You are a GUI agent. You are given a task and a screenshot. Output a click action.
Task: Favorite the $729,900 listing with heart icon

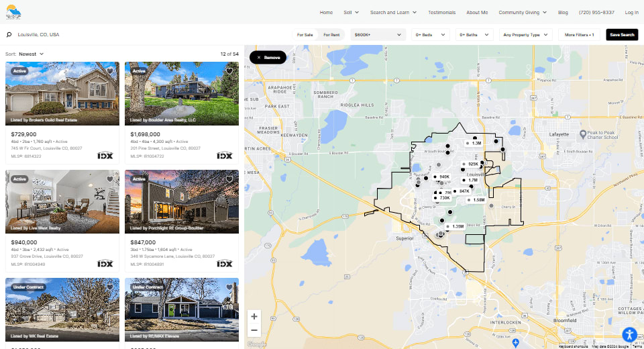tap(109, 70)
